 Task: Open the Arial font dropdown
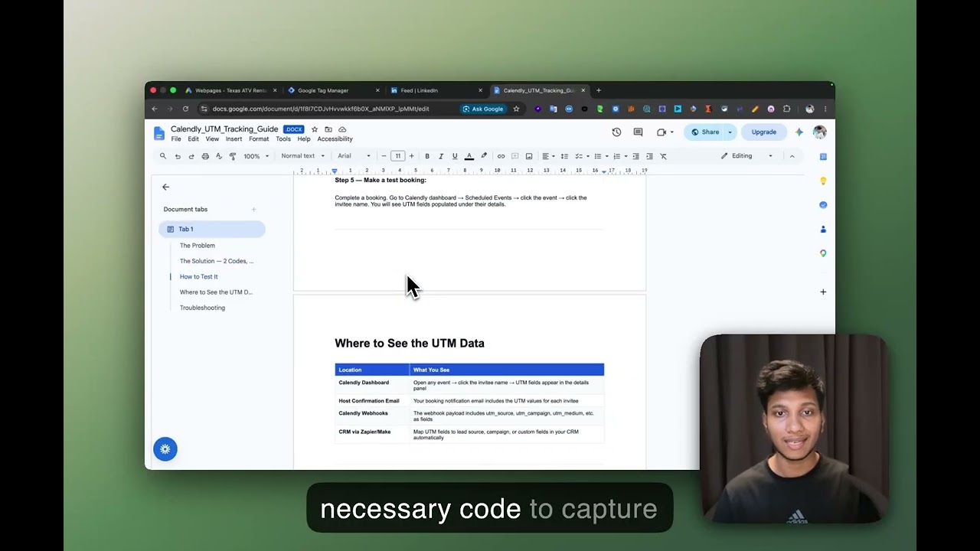[354, 156]
